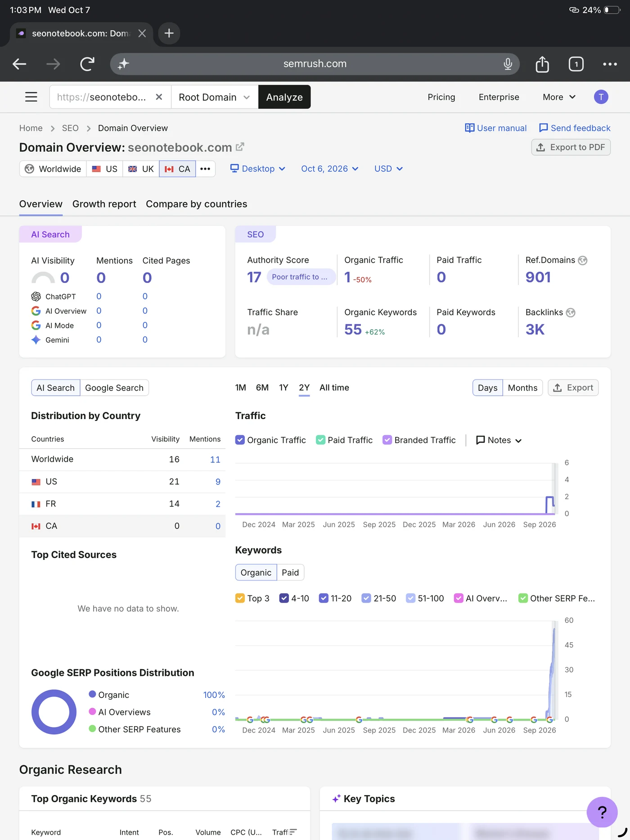Click the Analyze button
Image resolution: width=630 pixels, height=840 pixels.
[284, 97]
